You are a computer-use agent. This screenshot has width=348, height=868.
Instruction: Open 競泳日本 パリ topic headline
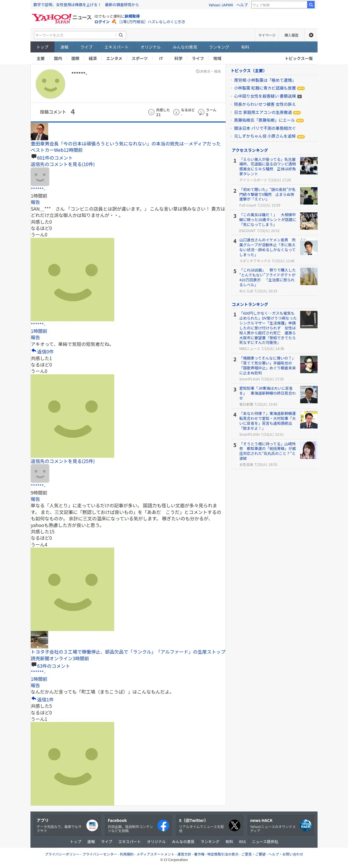point(265,128)
